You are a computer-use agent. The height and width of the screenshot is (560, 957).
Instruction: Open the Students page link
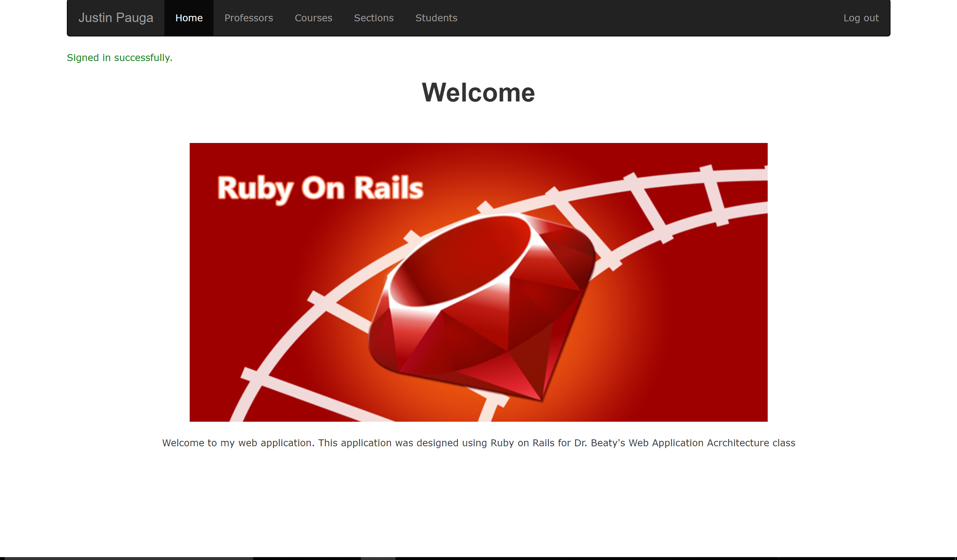pos(436,18)
